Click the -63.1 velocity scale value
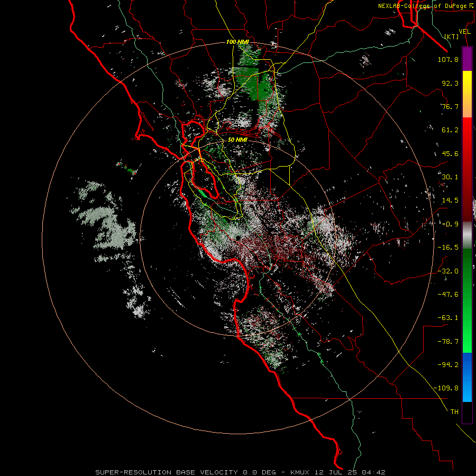The height and width of the screenshot is (476, 476). [448, 318]
